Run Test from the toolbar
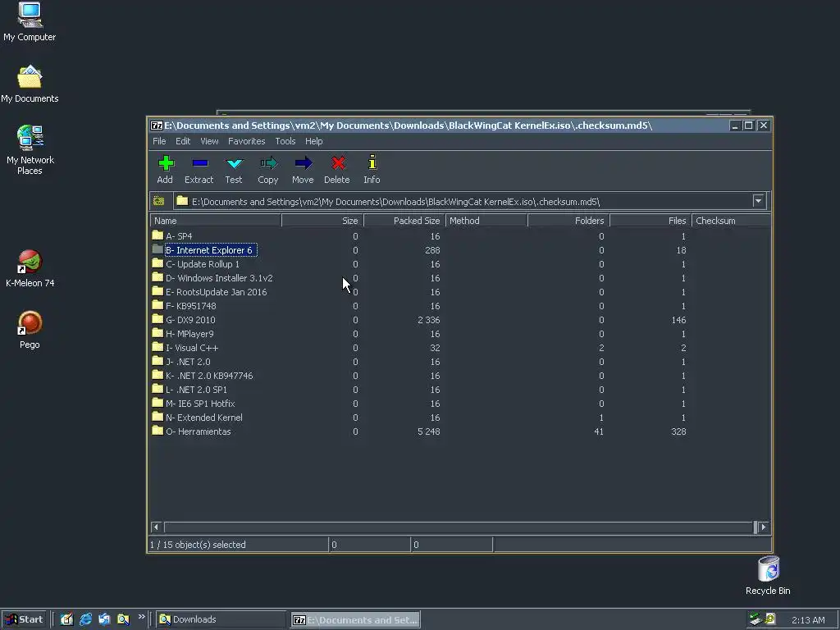 234,169
